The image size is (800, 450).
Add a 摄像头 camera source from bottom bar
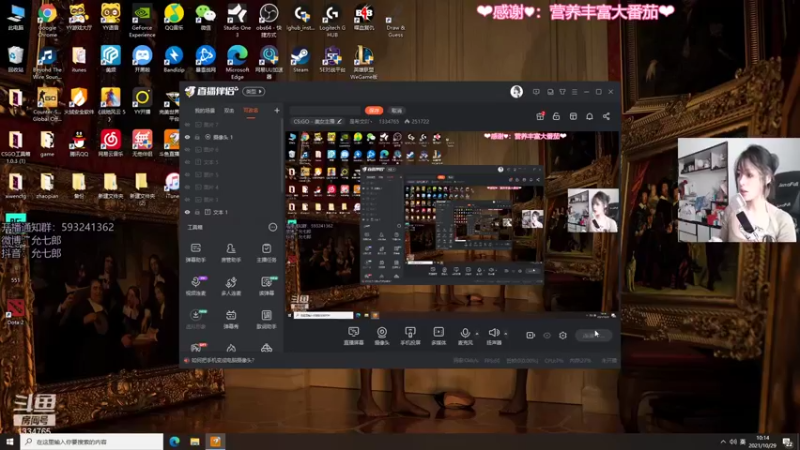pos(382,336)
